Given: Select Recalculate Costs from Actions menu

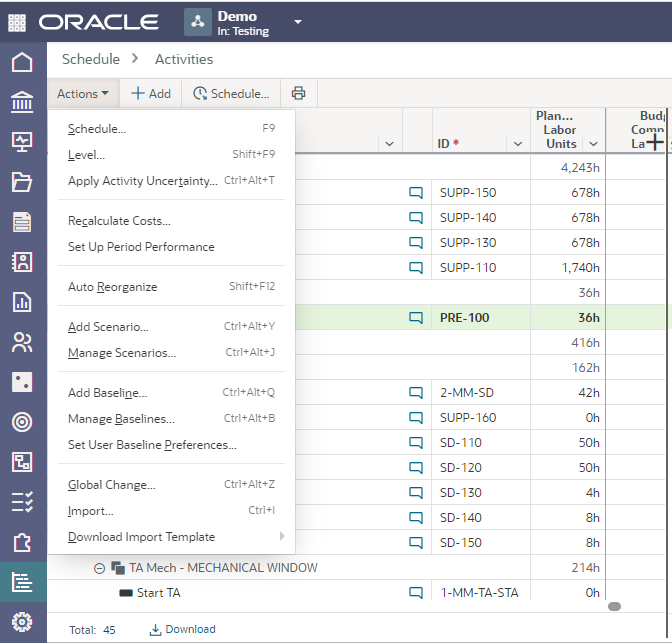Looking at the screenshot, I should [x=119, y=221].
